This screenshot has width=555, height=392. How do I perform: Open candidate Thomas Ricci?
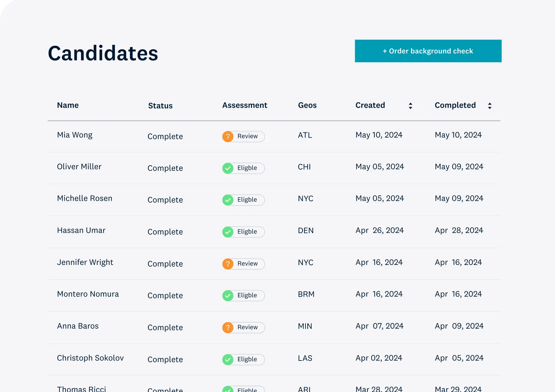coord(81,389)
